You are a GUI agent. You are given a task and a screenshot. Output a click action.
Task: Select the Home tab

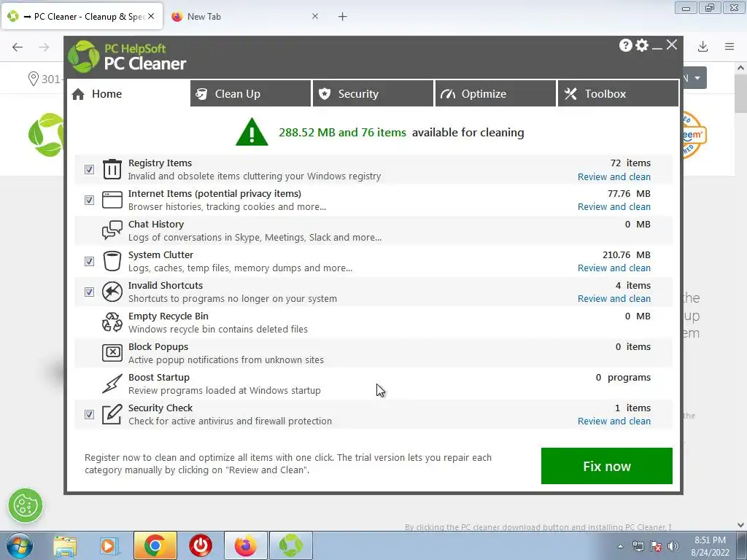click(x=128, y=94)
